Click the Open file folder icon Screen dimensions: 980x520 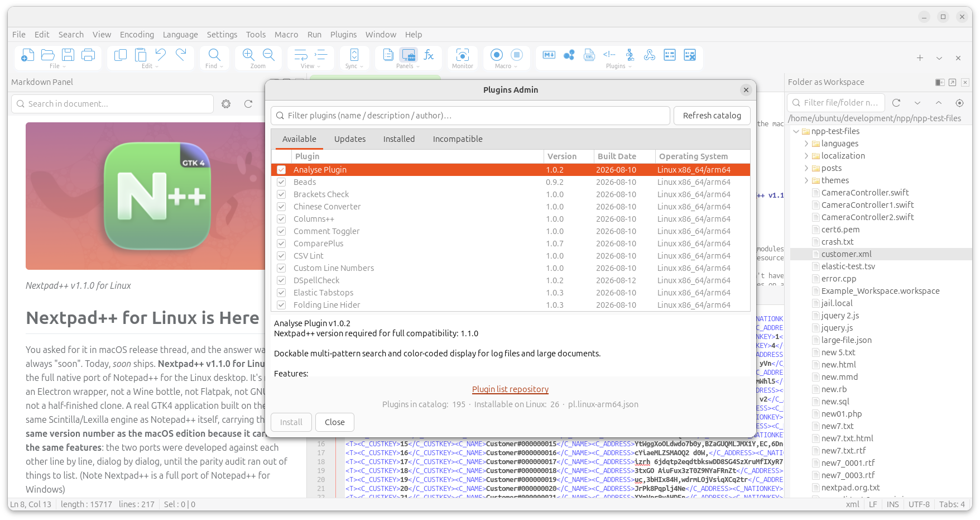[x=48, y=55]
